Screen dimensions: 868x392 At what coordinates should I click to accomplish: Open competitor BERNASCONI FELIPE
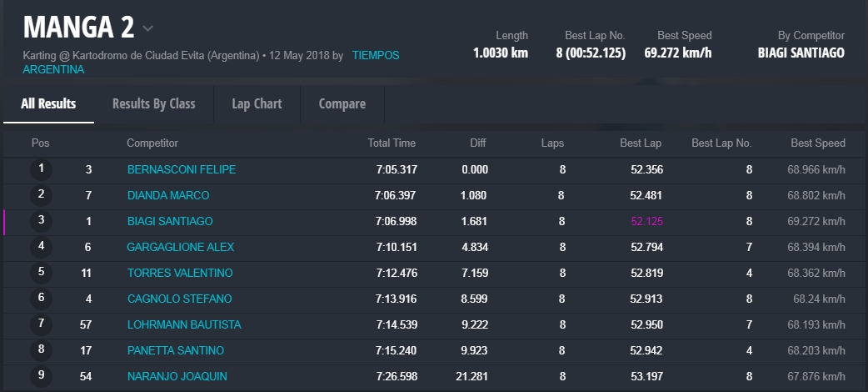[181, 170]
